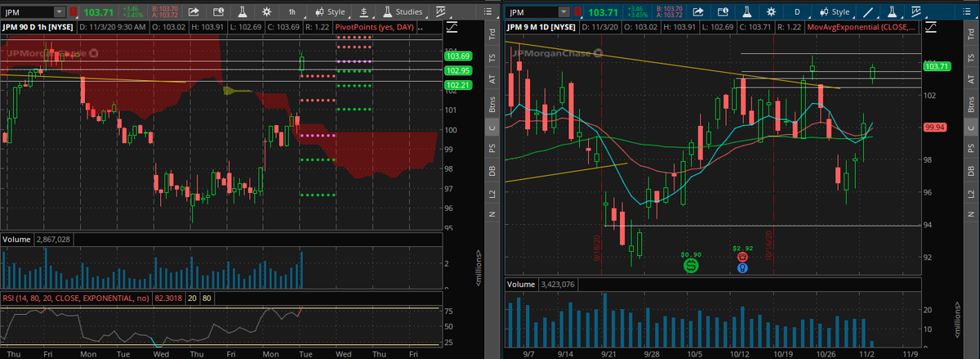
Task: Open the TS sidebar tab in right chart
Action: click(x=970, y=57)
